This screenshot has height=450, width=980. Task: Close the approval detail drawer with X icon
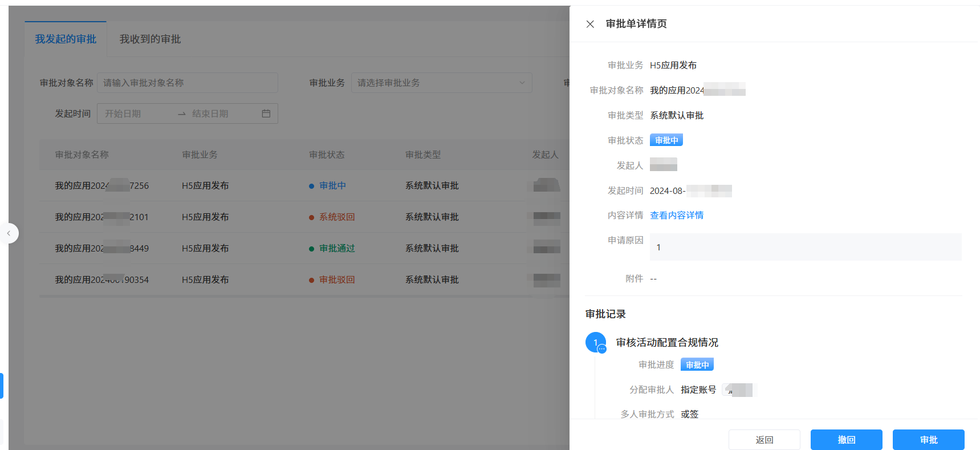[590, 24]
